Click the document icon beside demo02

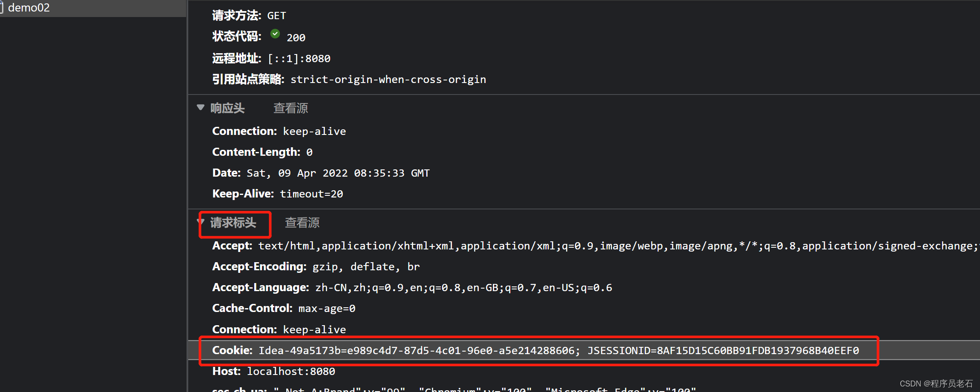pyautogui.click(x=1, y=8)
